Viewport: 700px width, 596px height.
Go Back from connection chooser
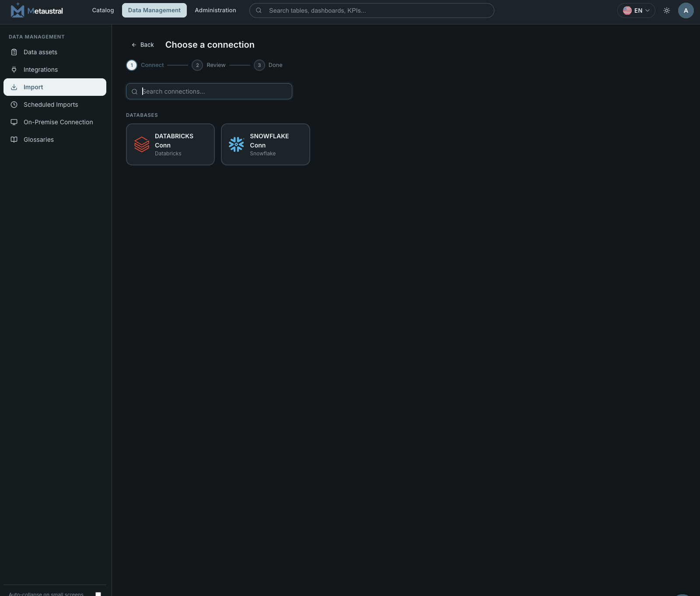[x=143, y=45]
